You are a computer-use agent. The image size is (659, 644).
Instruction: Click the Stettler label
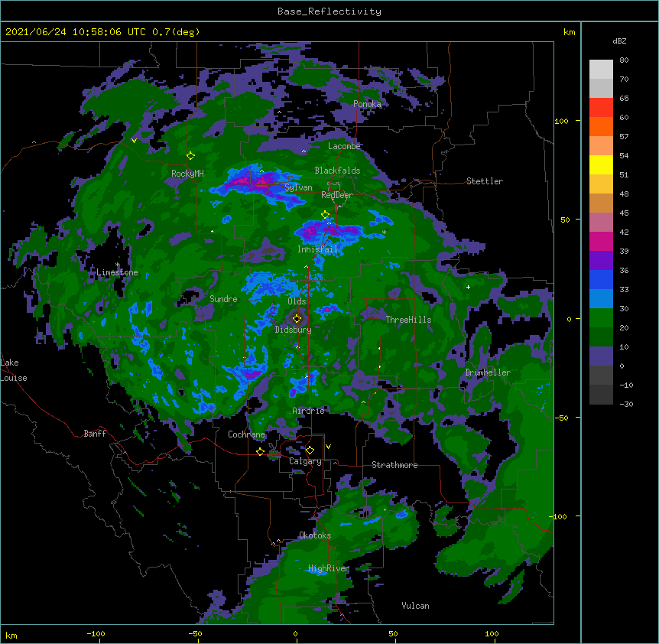(485, 181)
